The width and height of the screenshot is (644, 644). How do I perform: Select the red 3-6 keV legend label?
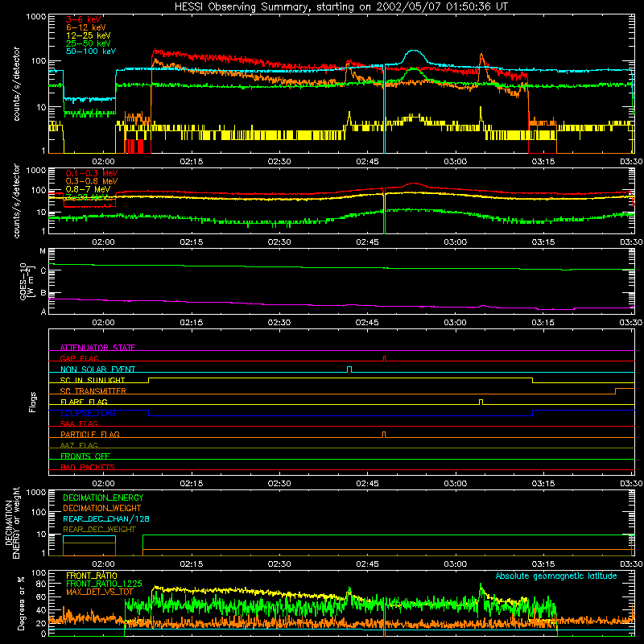pyautogui.click(x=84, y=19)
